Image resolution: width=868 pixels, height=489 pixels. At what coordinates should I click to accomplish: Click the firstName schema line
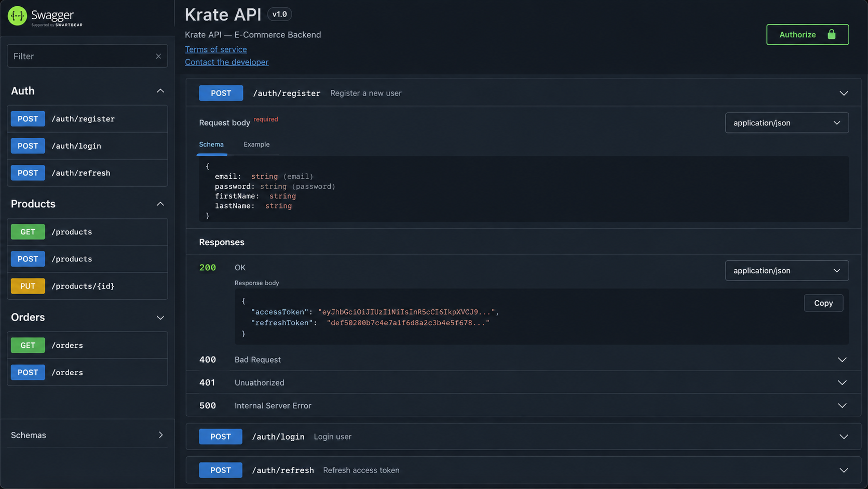[255, 196]
